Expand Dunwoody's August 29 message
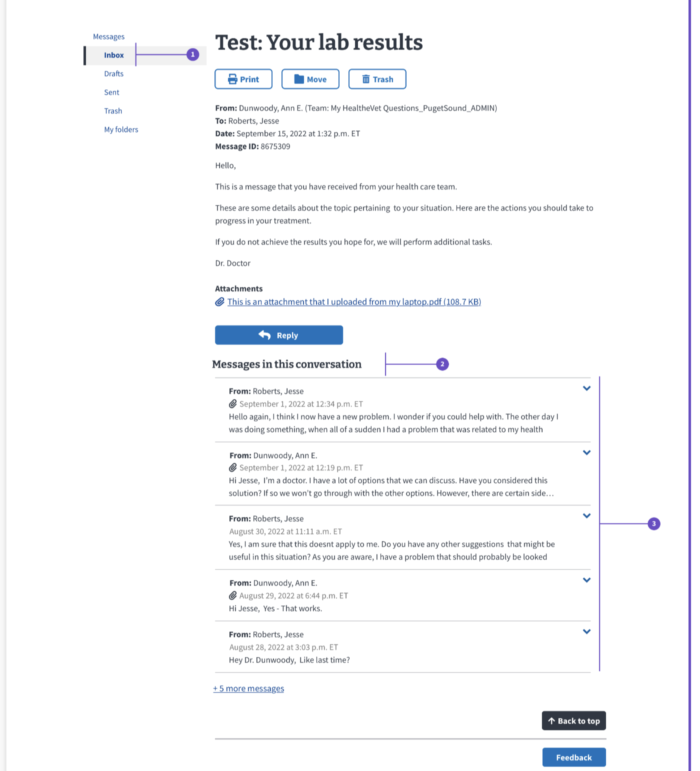The height and width of the screenshot is (771, 700). [587, 579]
